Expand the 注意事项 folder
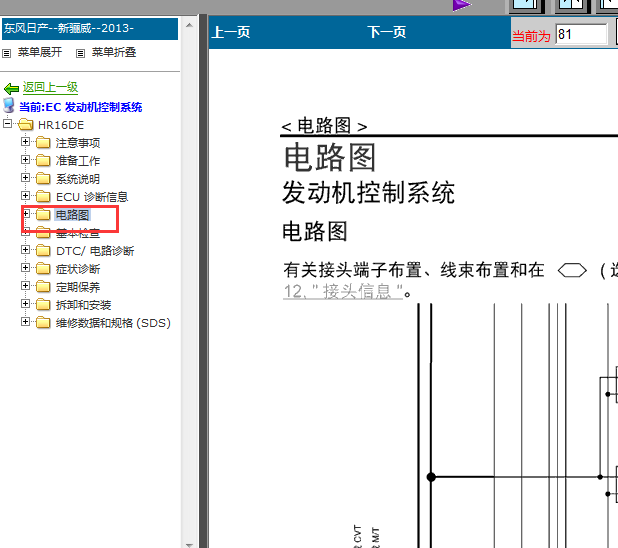 pyautogui.click(x=26, y=142)
